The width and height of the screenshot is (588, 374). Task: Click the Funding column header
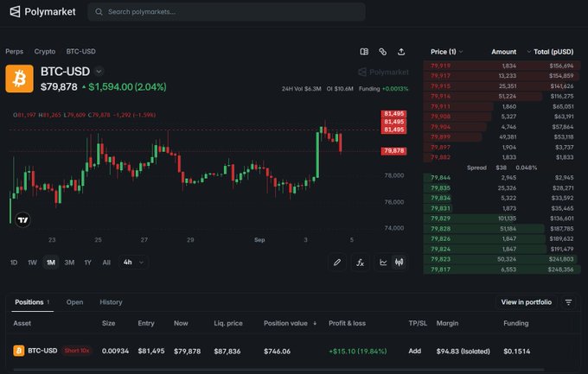pyautogui.click(x=515, y=323)
